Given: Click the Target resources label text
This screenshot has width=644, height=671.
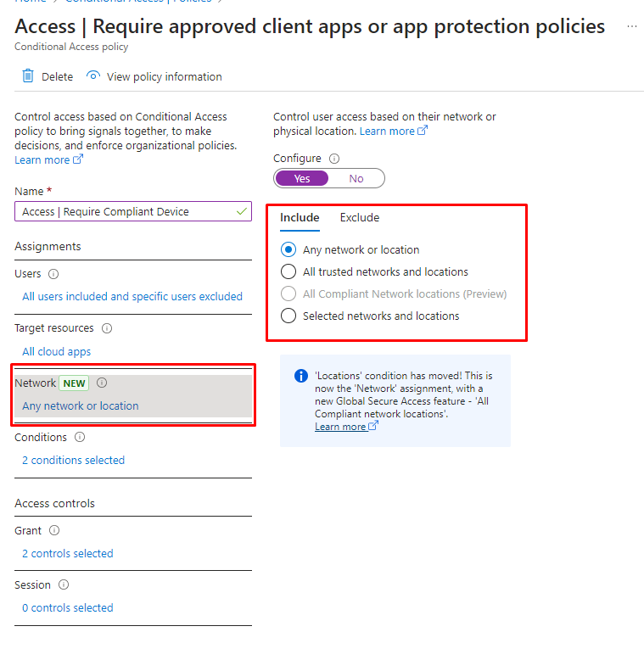Looking at the screenshot, I should point(54,328).
